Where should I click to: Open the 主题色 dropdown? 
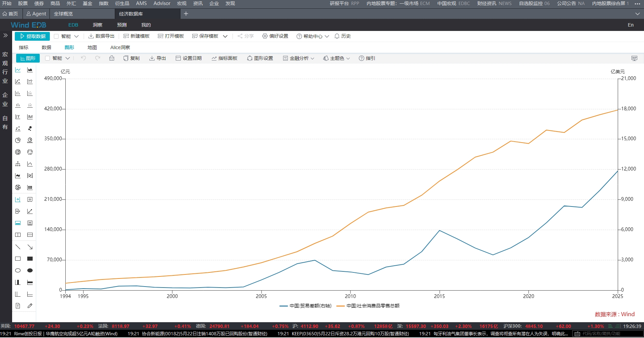tap(337, 58)
